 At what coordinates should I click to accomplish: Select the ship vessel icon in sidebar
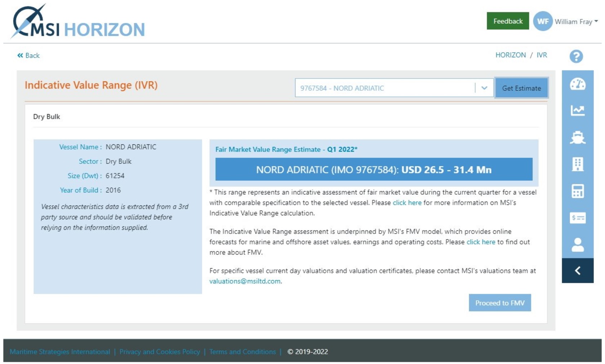point(577,137)
